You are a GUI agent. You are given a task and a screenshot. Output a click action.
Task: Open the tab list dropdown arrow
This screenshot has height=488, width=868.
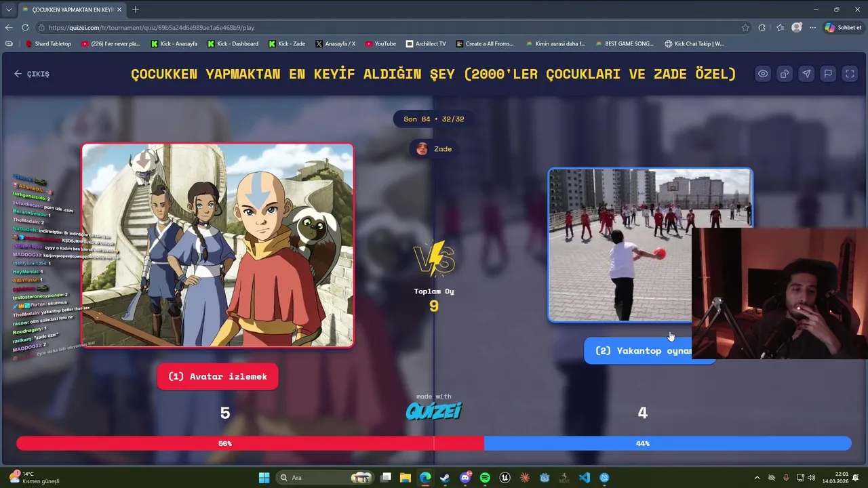point(7,9)
